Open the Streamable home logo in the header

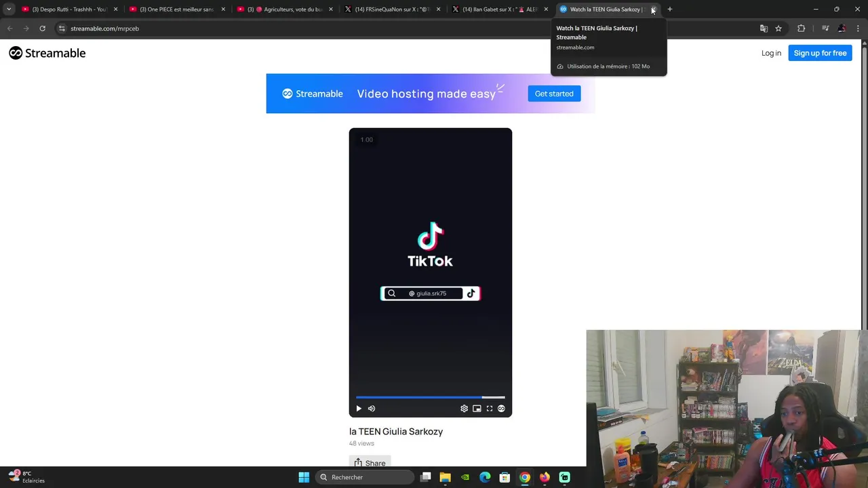[x=47, y=53]
